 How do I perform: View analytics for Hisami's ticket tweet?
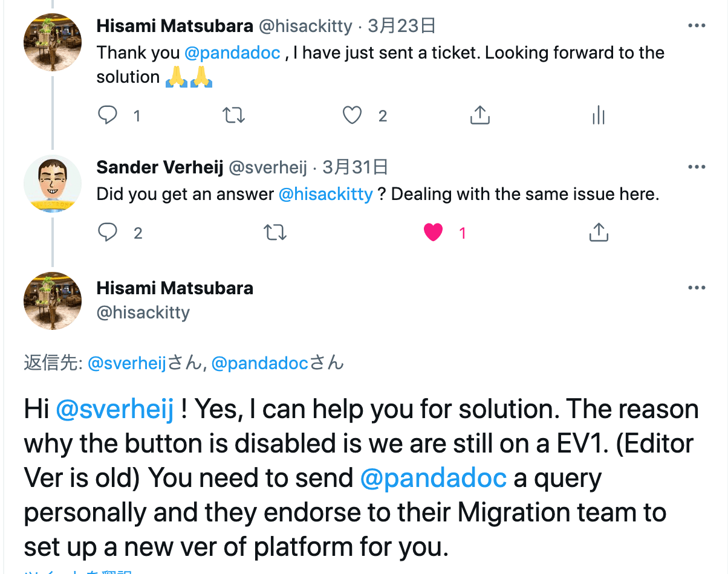coord(598,115)
